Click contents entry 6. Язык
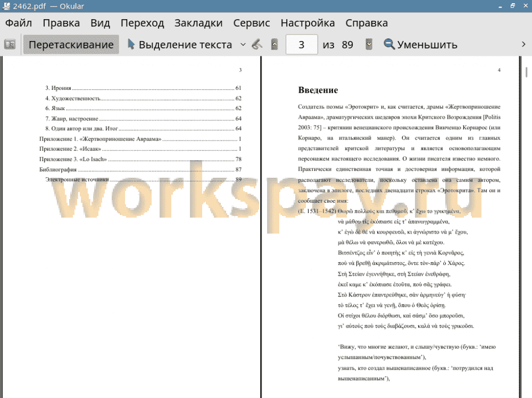 click(x=143, y=108)
